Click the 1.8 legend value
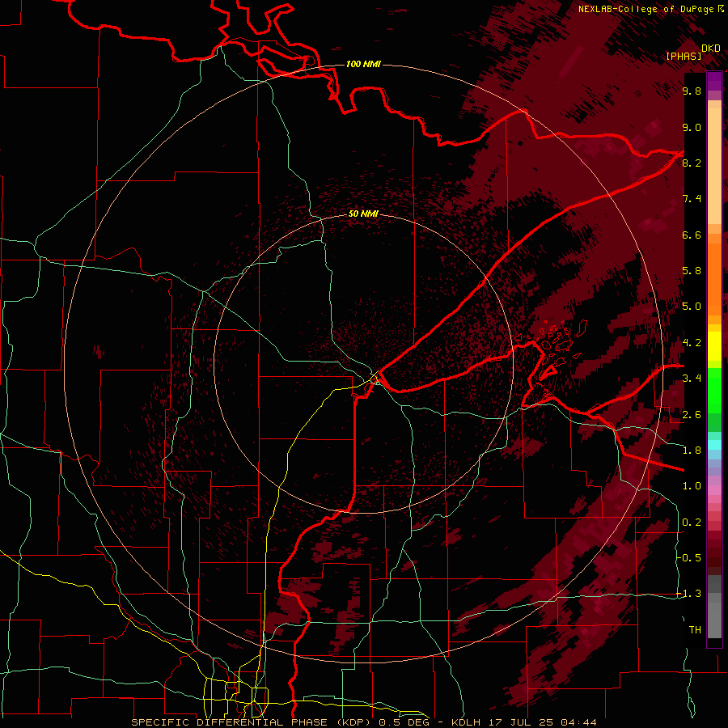 tap(692, 451)
